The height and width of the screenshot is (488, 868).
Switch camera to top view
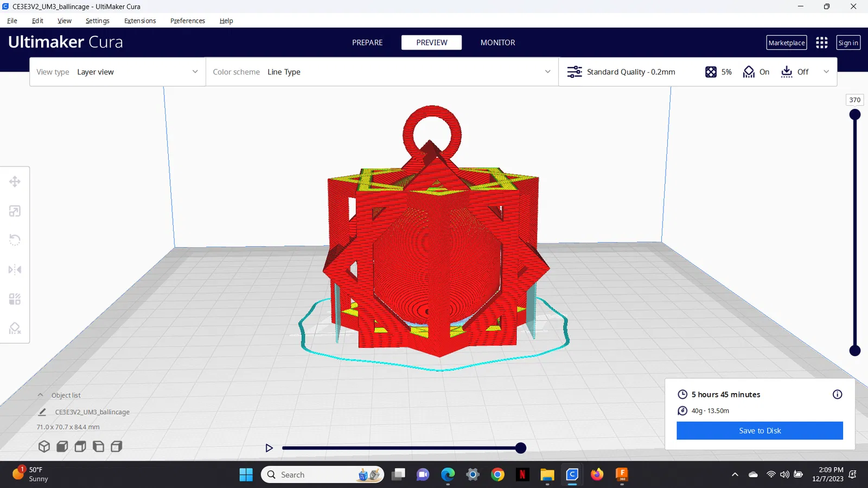click(x=80, y=446)
